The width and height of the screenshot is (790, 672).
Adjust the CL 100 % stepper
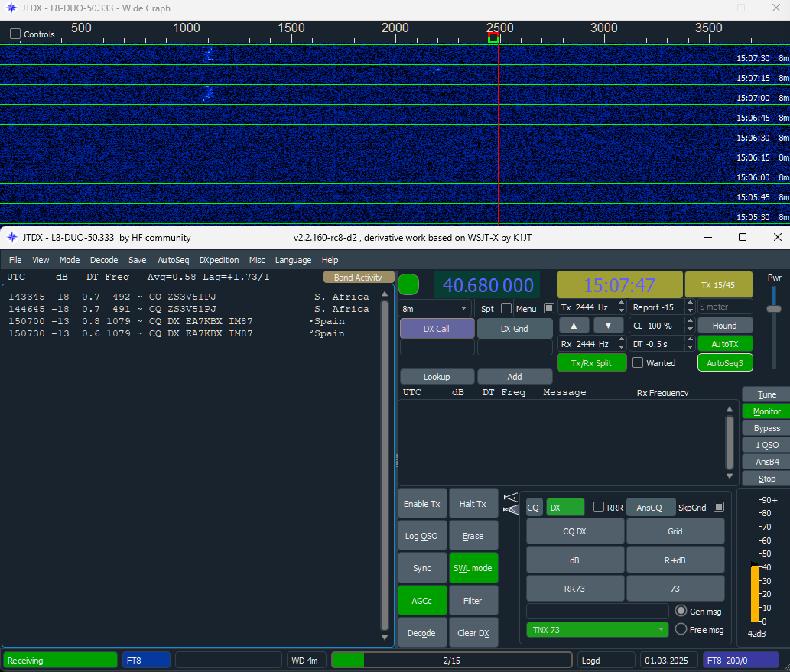tap(691, 326)
